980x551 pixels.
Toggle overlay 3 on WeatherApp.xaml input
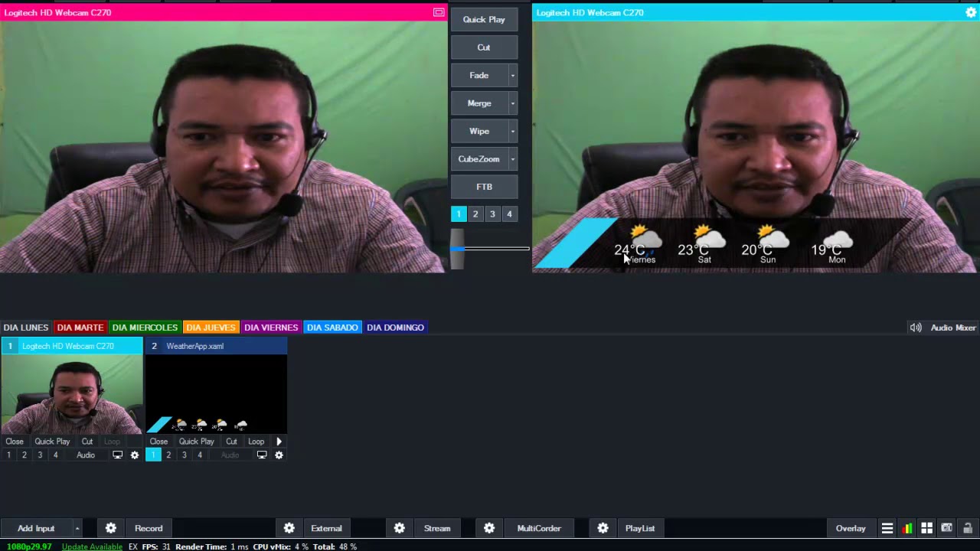(184, 455)
